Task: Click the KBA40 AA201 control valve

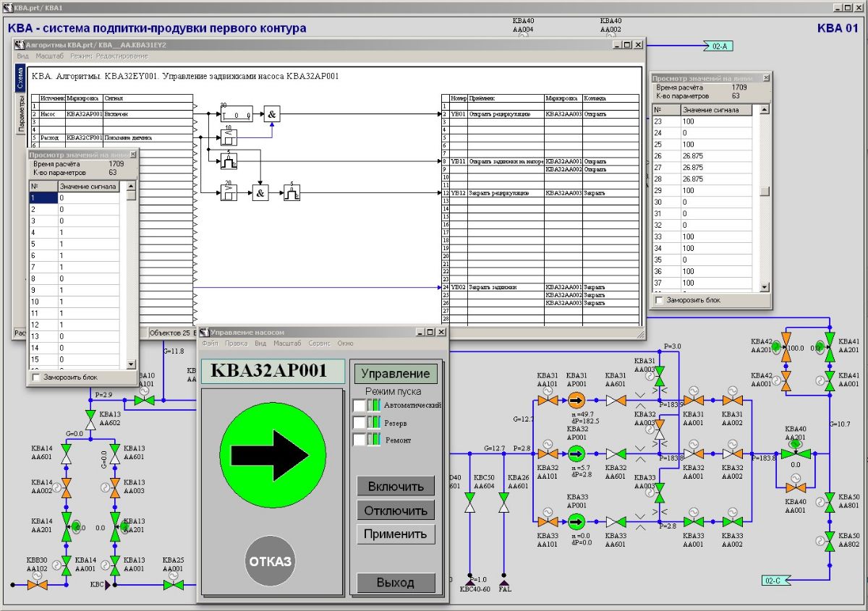Action: click(796, 453)
